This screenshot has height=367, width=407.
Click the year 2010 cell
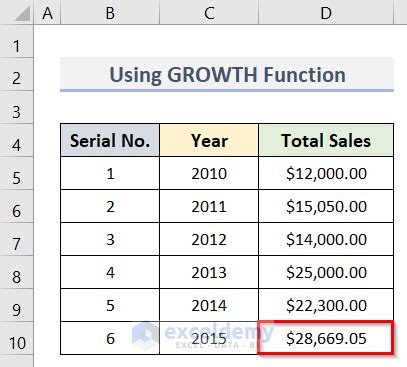(209, 173)
